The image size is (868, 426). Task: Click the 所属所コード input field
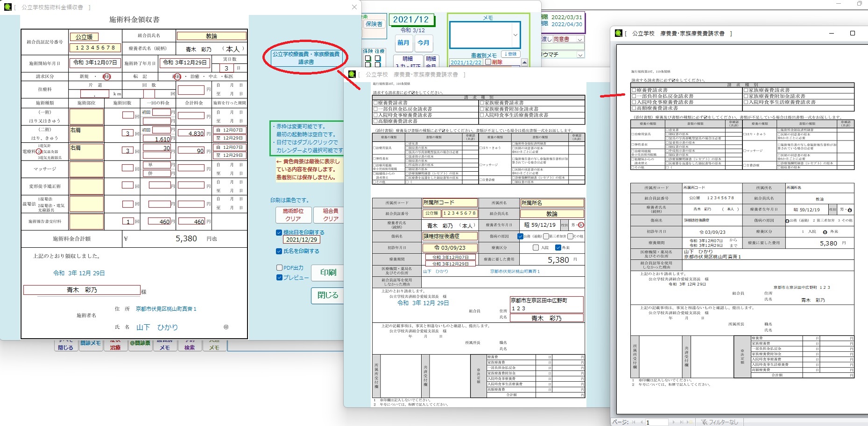(450, 203)
